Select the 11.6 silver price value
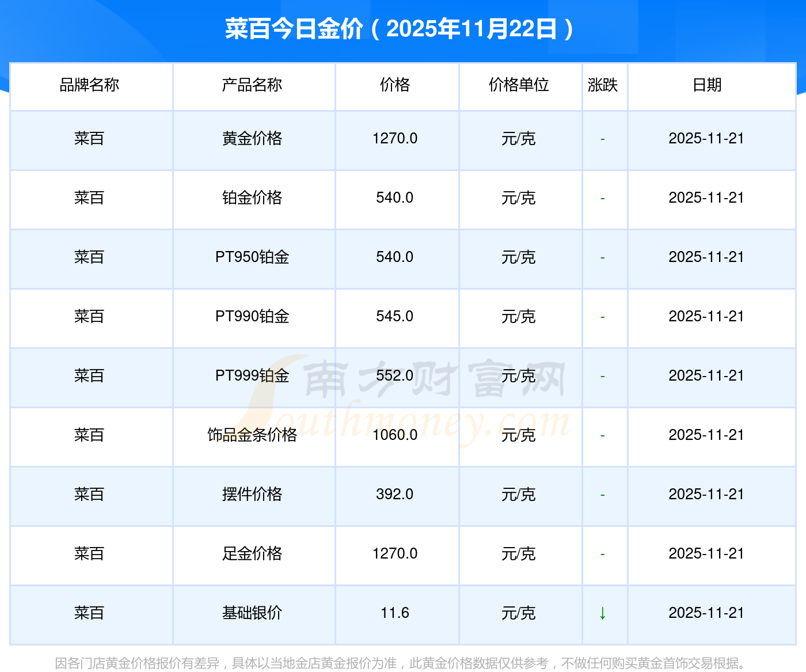806x672 pixels. pyautogui.click(x=395, y=613)
